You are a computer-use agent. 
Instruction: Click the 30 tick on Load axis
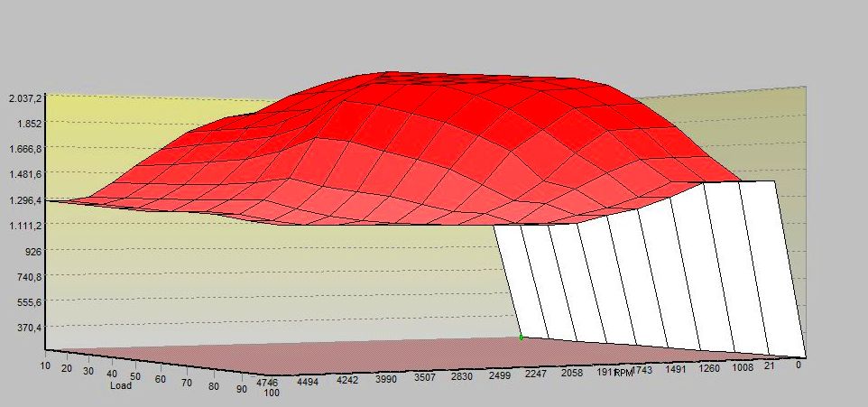pyautogui.click(x=88, y=372)
